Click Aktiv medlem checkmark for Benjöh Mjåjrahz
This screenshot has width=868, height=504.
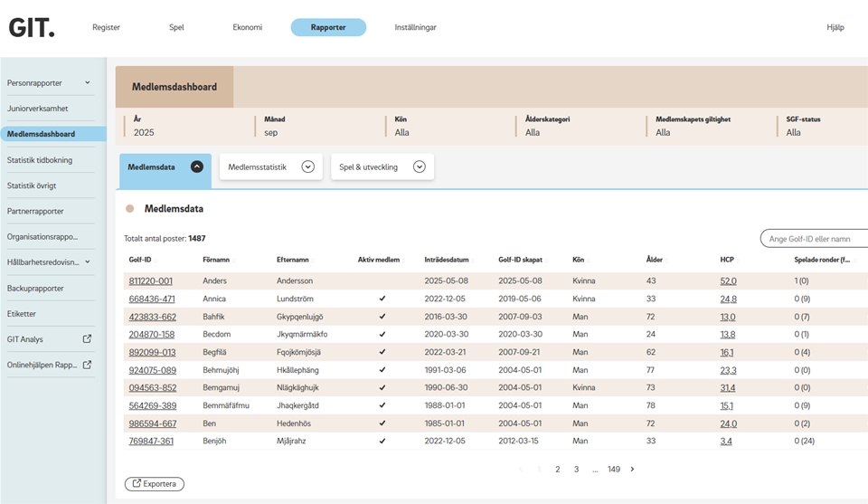[382, 442]
